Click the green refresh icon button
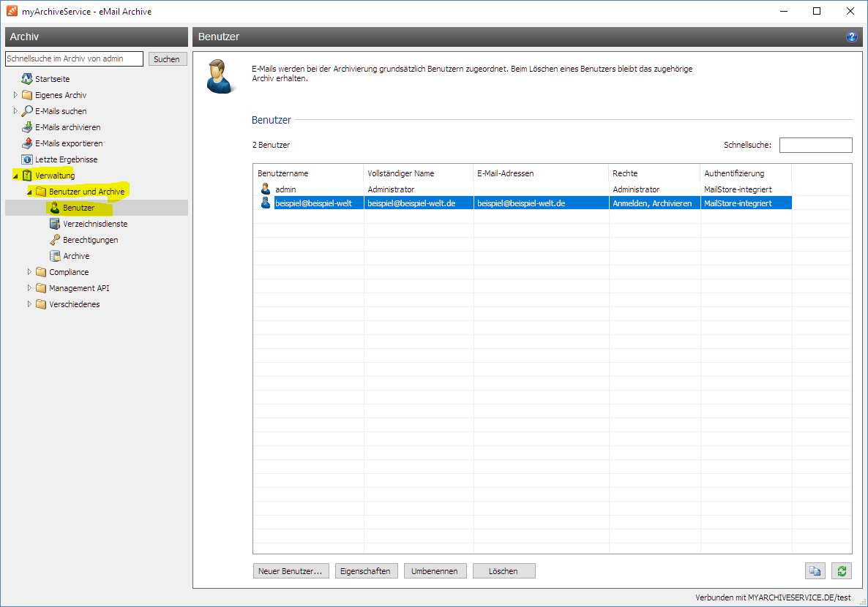Screen dimensions: 868x607 click(841, 571)
